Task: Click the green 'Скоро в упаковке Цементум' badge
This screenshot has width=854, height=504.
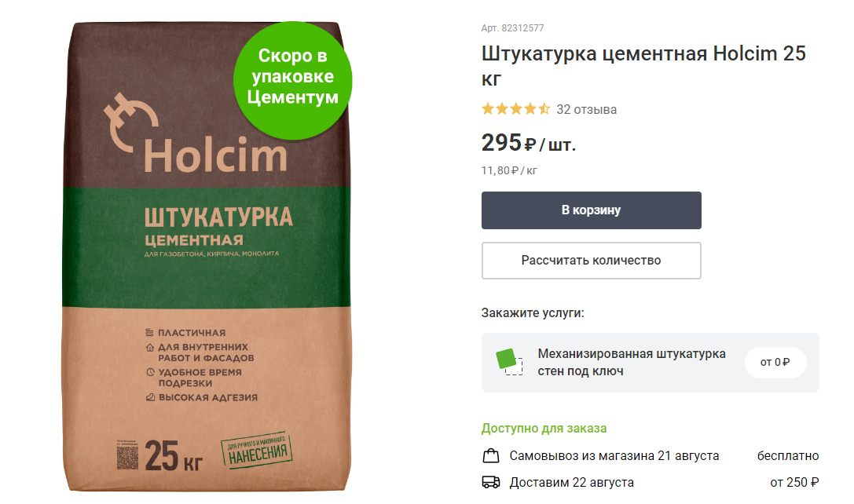Action: point(293,81)
